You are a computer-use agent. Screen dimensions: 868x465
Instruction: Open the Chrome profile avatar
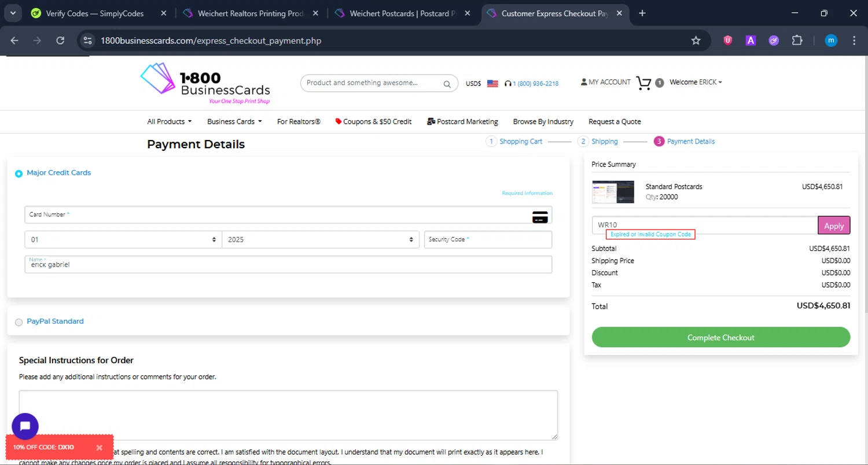coord(831,40)
